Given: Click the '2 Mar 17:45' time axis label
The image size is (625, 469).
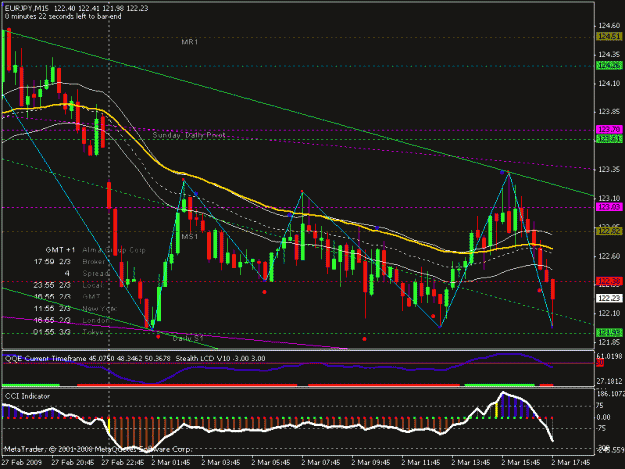Looking at the screenshot, I should pos(570,463).
